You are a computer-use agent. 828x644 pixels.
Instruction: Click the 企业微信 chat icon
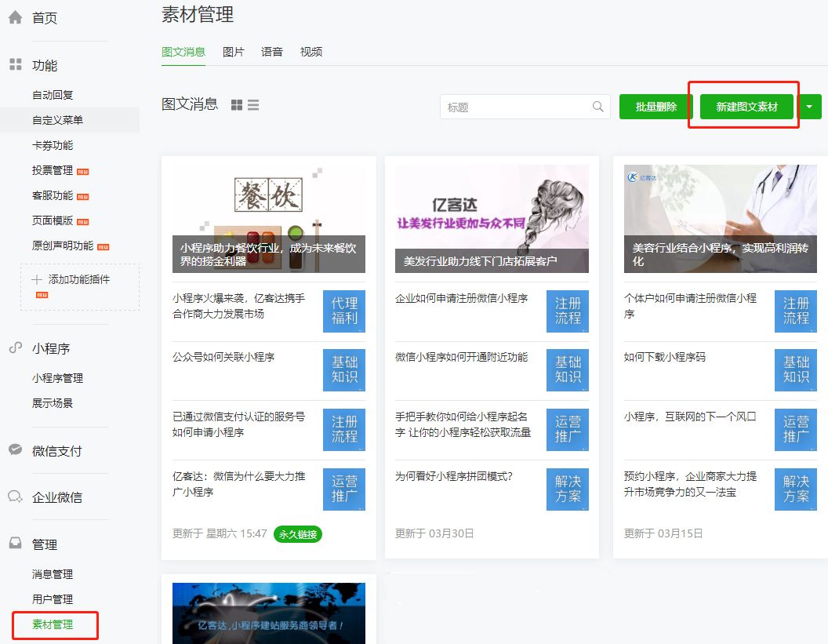click(x=16, y=497)
